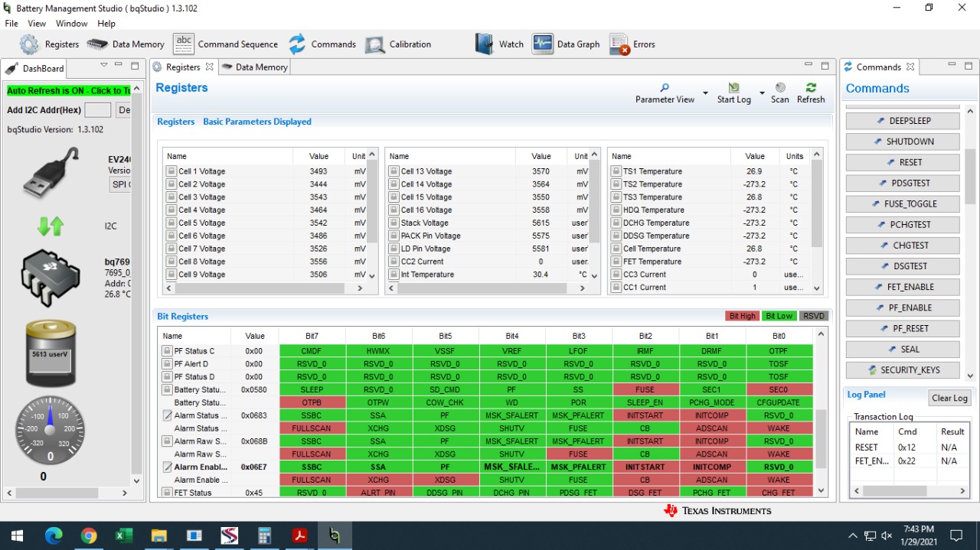980x550 pixels.
Task: Open the File menu
Action: (x=11, y=24)
